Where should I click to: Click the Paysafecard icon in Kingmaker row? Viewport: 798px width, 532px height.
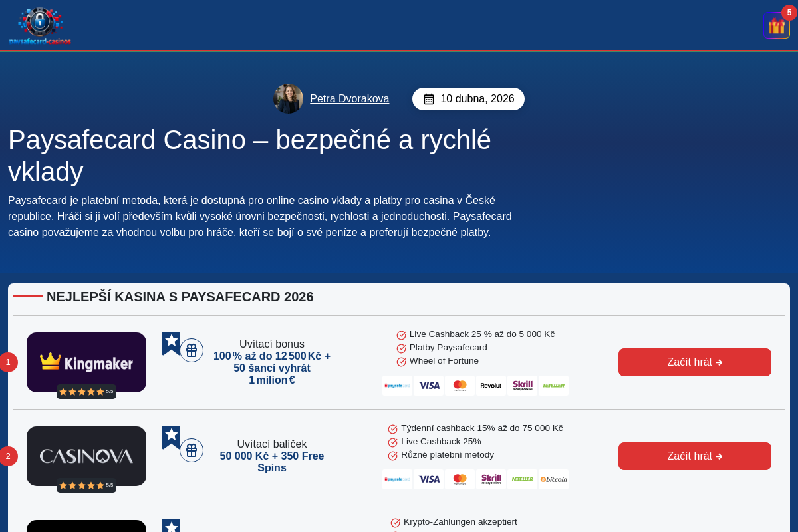pyautogui.click(x=397, y=386)
